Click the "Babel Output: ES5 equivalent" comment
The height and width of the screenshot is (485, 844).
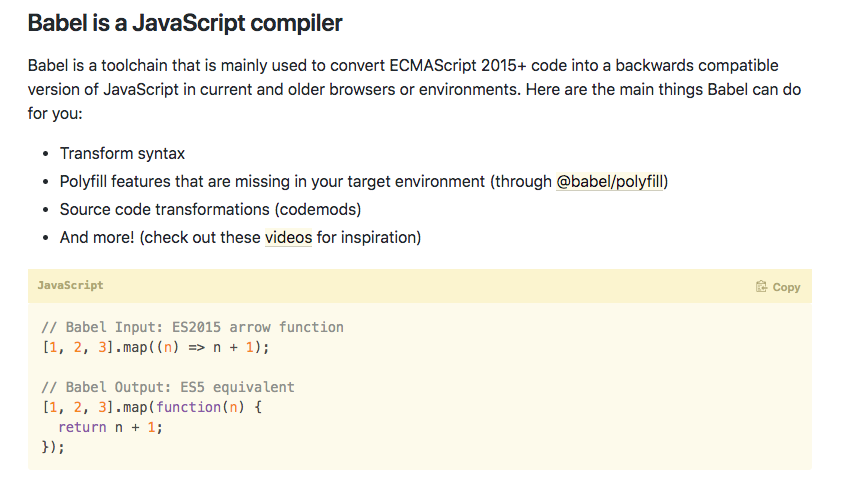(168, 387)
